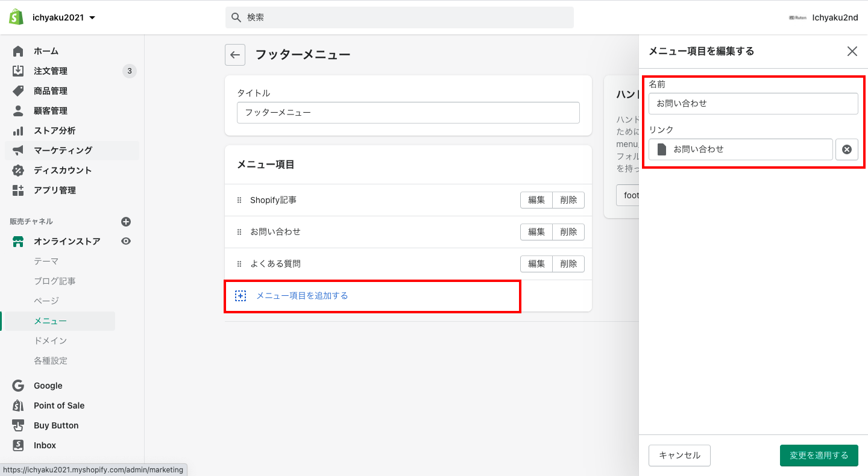The image size is (868, 476).
Task: Open テーマ under online store
Action: 46,261
